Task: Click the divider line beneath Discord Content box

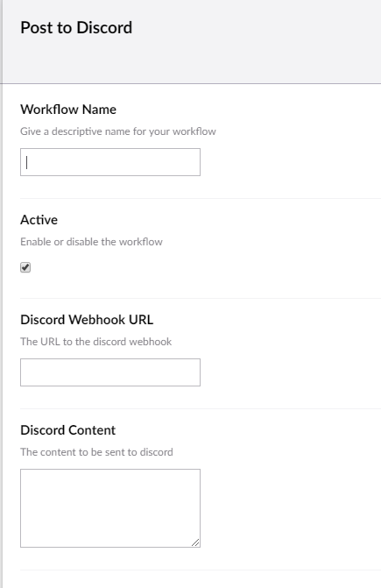Action: (x=201, y=570)
